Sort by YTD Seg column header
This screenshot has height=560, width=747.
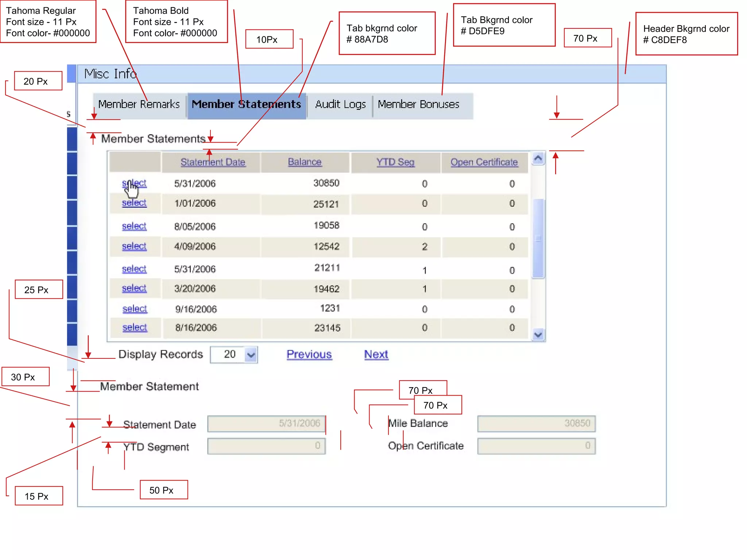395,162
